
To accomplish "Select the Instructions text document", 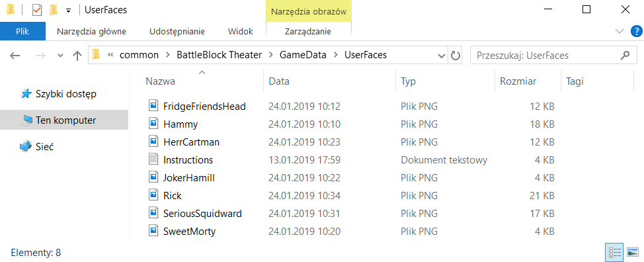I will (x=188, y=159).
